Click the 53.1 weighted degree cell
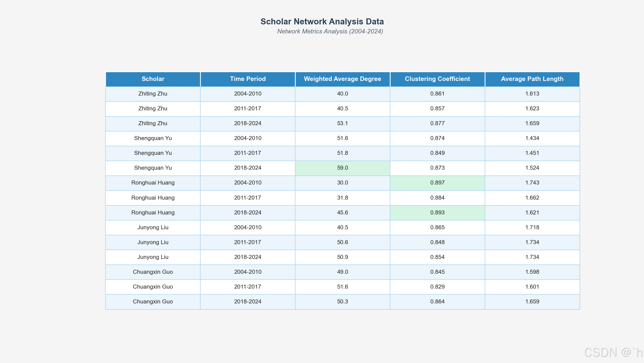Image resolution: width=644 pixels, height=363 pixels. [x=342, y=123]
